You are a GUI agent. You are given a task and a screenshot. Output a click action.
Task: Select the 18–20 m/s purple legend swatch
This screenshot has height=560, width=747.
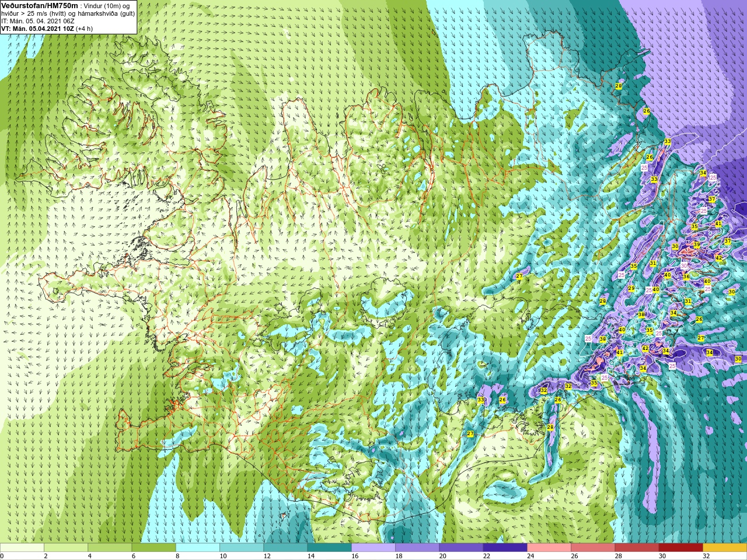417,548
